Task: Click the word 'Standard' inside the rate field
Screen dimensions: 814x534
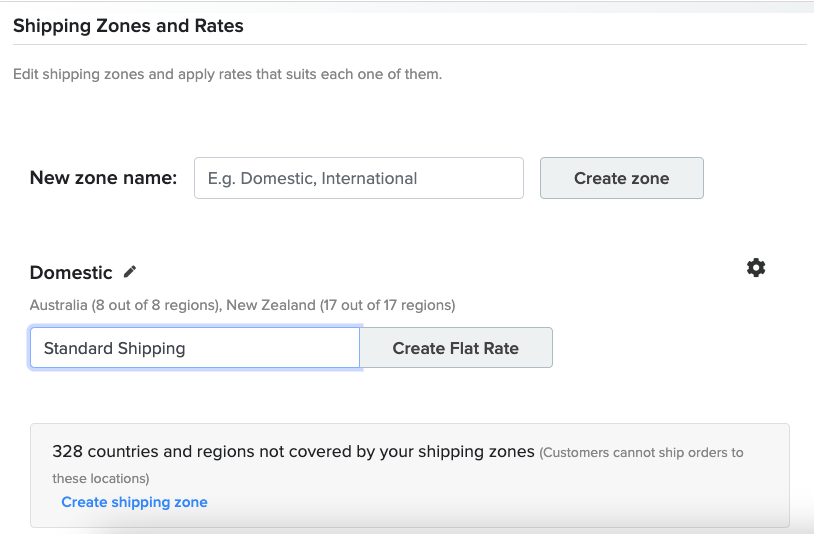Action: [x=78, y=348]
